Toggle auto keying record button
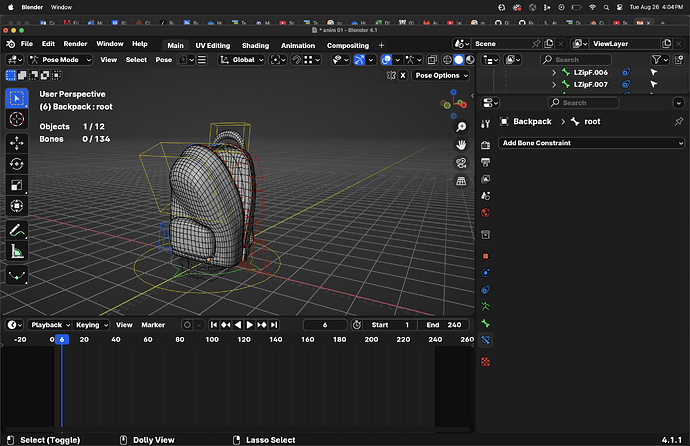The height and width of the screenshot is (446, 690). [x=187, y=325]
